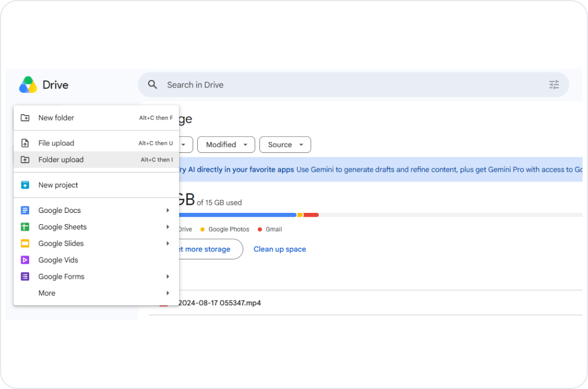Choose File upload from the menu
Viewport: 588px width, 389px height.
tap(96, 143)
